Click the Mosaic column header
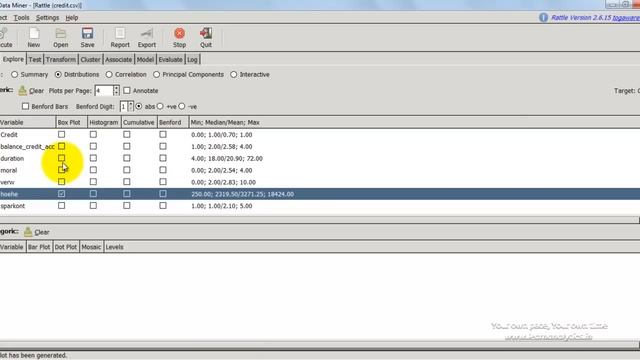Screen dimensions: 640x360 pos(91,247)
